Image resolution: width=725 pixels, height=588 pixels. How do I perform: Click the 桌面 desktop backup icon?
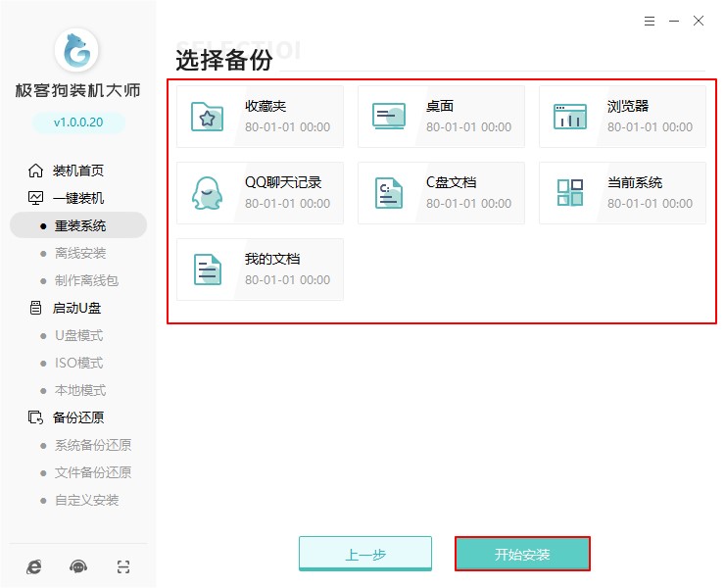tap(388, 117)
